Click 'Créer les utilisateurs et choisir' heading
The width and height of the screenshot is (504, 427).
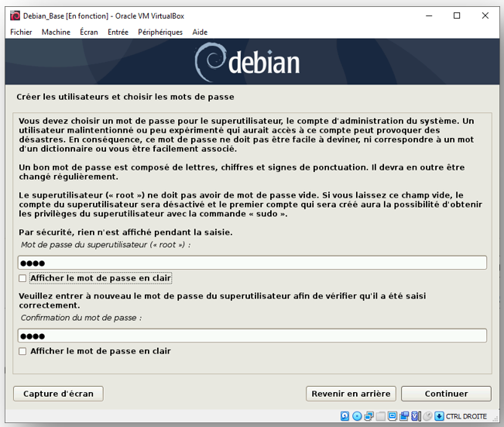(125, 97)
